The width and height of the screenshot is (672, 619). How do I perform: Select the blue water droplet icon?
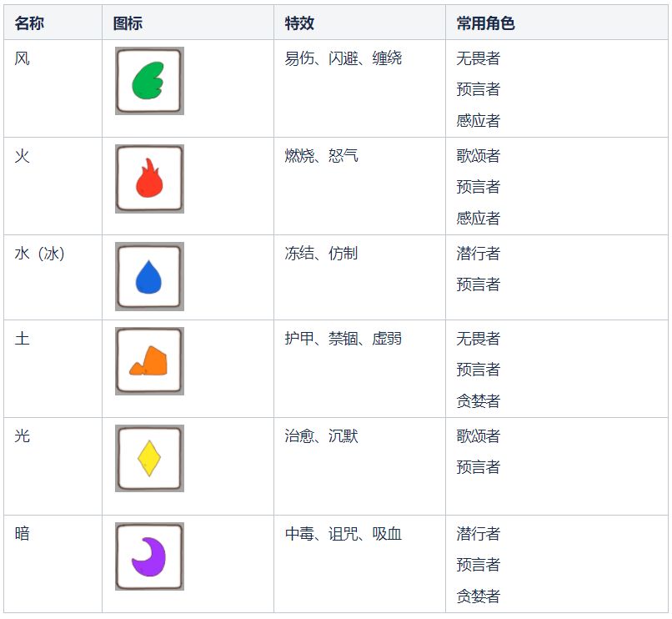[149, 276]
